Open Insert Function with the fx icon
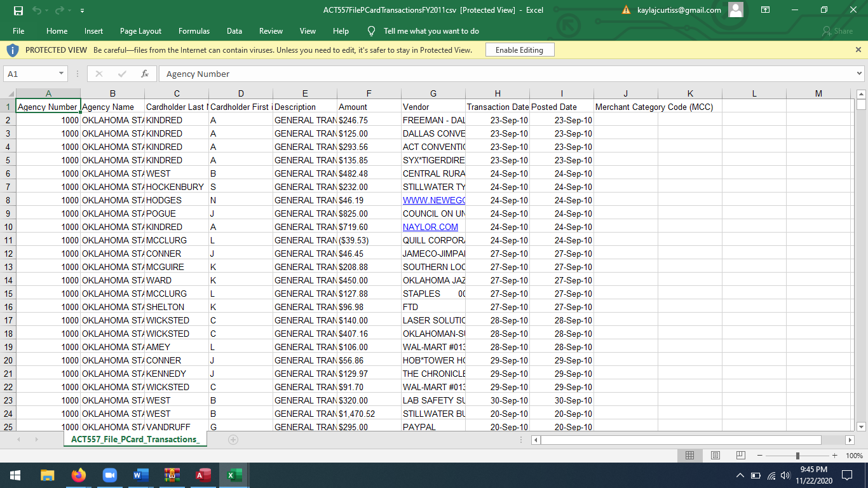The height and width of the screenshot is (488, 868). coord(145,73)
